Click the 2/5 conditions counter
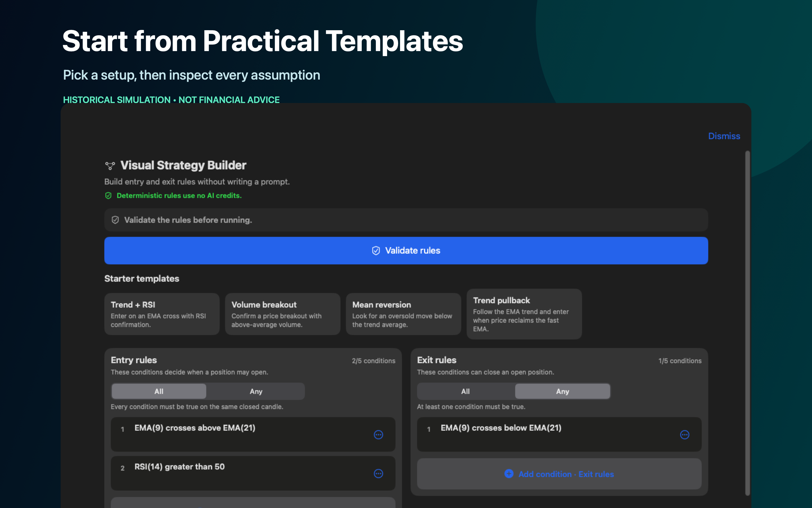This screenshot has width=812, height=508. pos(374,360)
